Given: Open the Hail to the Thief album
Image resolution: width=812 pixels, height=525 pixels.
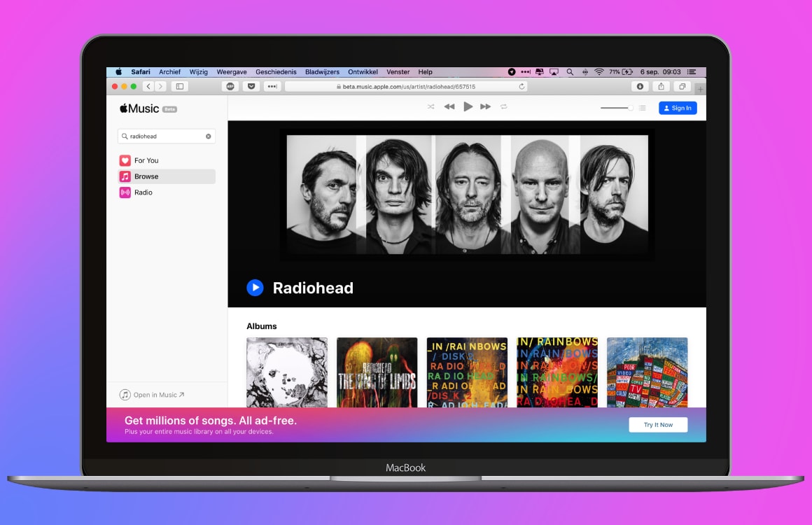Looking at the screenshot, I should point(647,372).
